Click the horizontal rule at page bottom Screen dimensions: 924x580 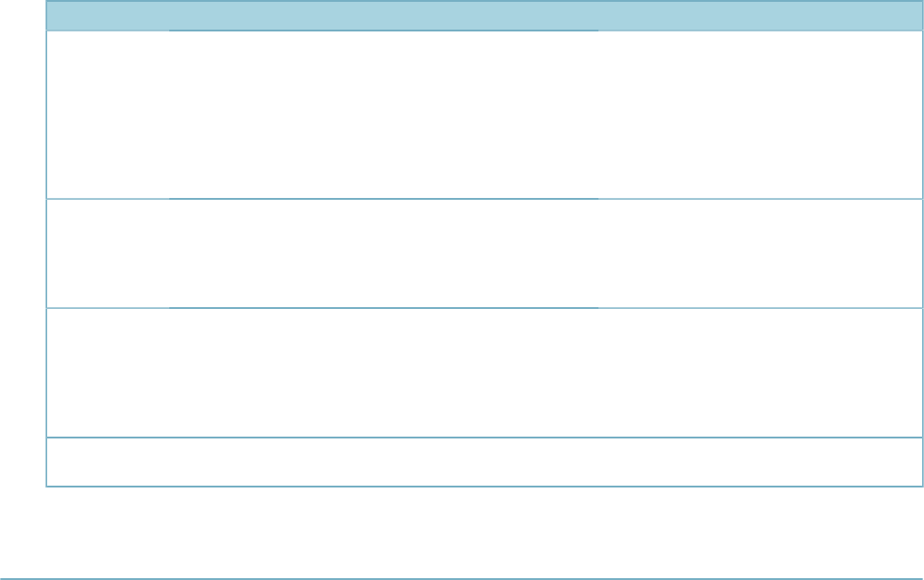462,579
